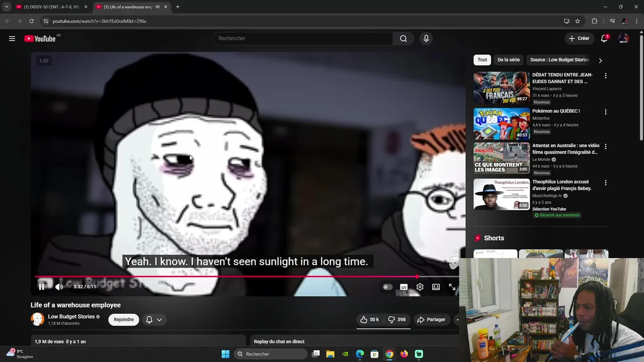644x362 pixels.
Task: Open Low Budget Stories channel name link
Action: [71, 317]
